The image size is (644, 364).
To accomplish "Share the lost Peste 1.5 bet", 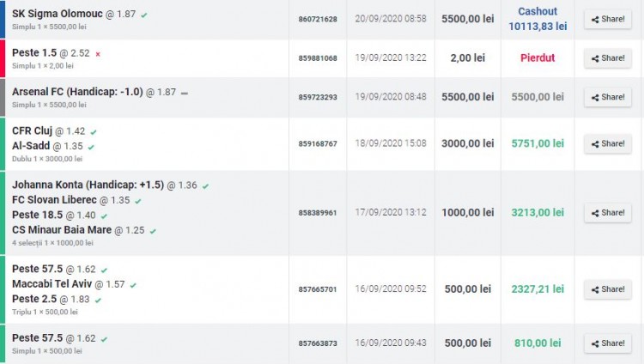I will (607, 58).
